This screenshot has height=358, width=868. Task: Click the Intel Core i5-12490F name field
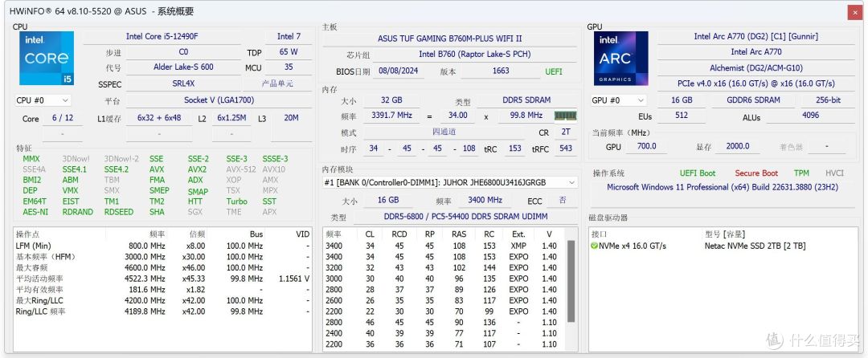coord(162,36)
